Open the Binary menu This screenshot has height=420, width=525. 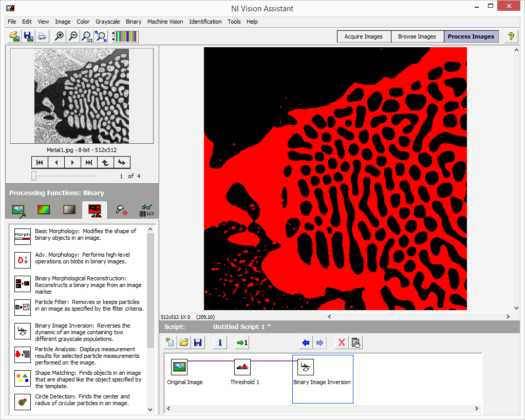(134, 22)
